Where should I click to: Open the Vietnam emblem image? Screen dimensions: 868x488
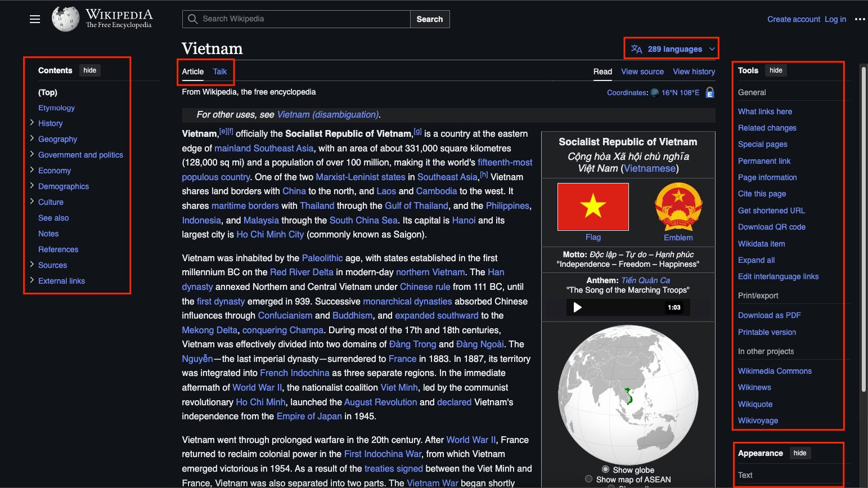click(x=678, y=207)
